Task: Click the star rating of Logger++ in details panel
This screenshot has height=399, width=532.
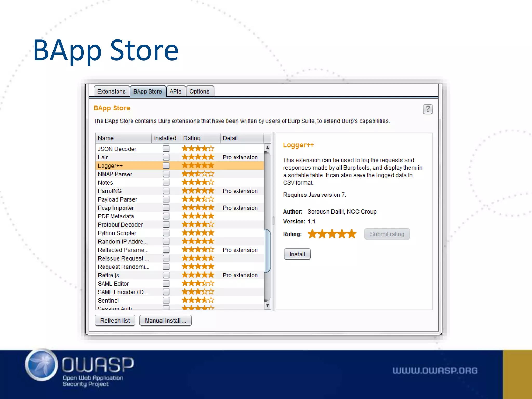Action: tap(332, 234)
